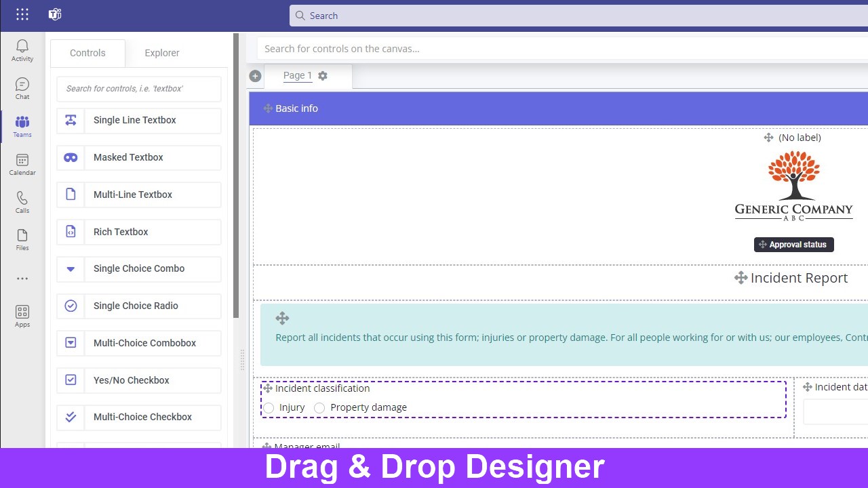The height and width of the screenshot is (488, 868).
Task: Show more apps via ellipsis icon
Action: [22, 279]
